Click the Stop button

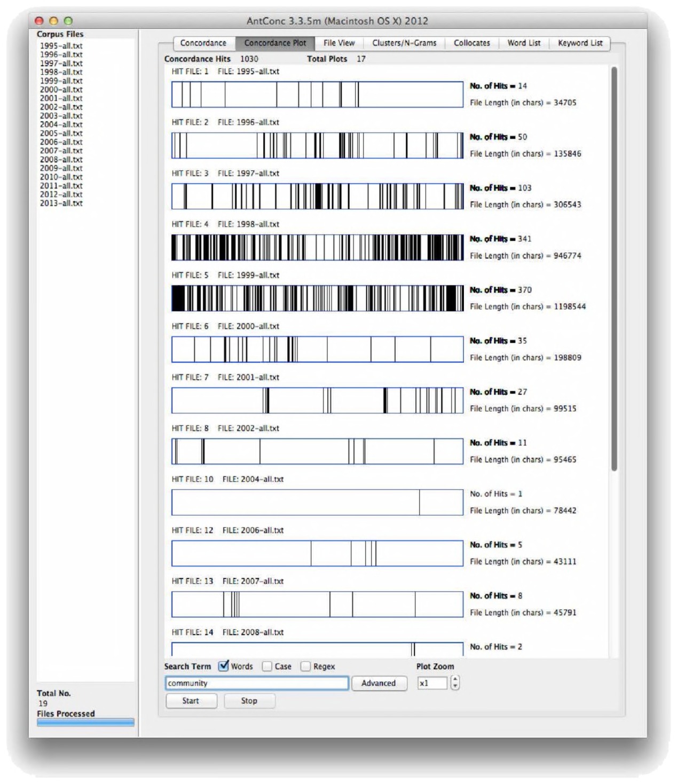pyautogui.click(x=249, y=701)
